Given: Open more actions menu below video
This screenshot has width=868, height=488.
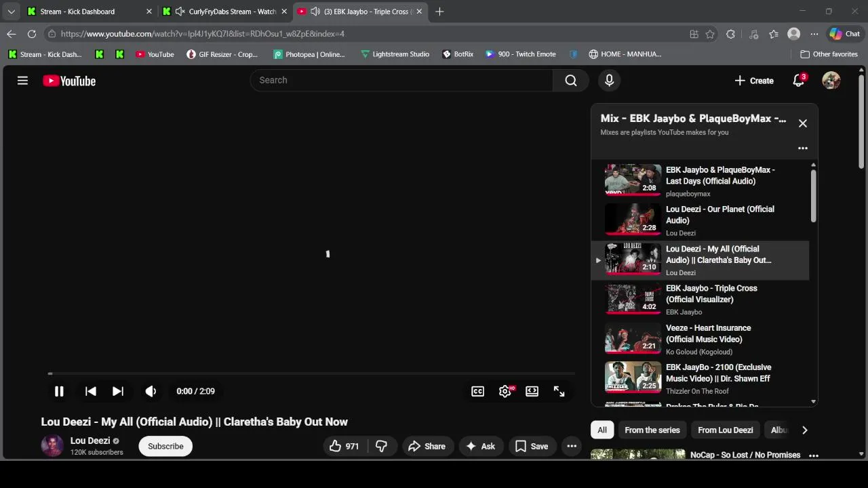Looking at the screenshot, I should (572, 446).
